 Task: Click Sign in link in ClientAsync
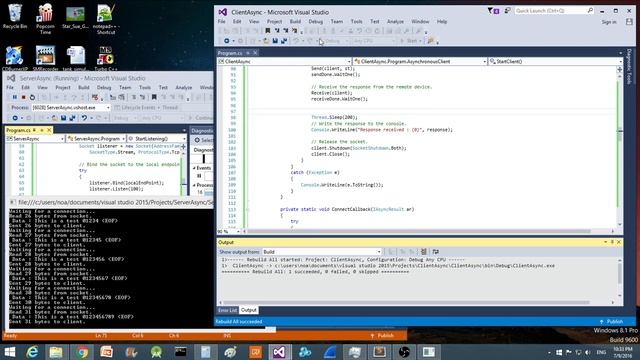click(x=609, y=22)
